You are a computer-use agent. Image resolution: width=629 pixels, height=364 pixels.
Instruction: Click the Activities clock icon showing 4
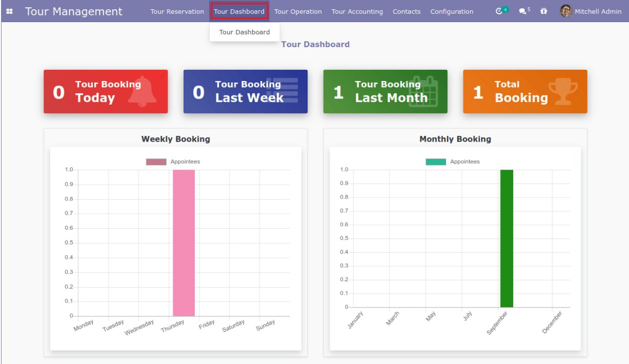pos(500,10)
